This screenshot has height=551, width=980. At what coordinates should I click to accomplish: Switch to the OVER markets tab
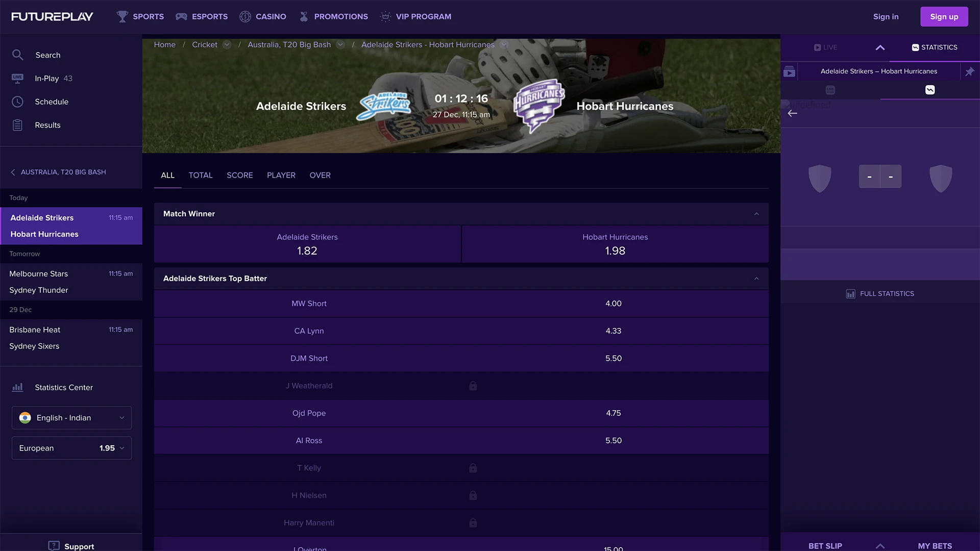pyautogui.click(x=320, y=175)
